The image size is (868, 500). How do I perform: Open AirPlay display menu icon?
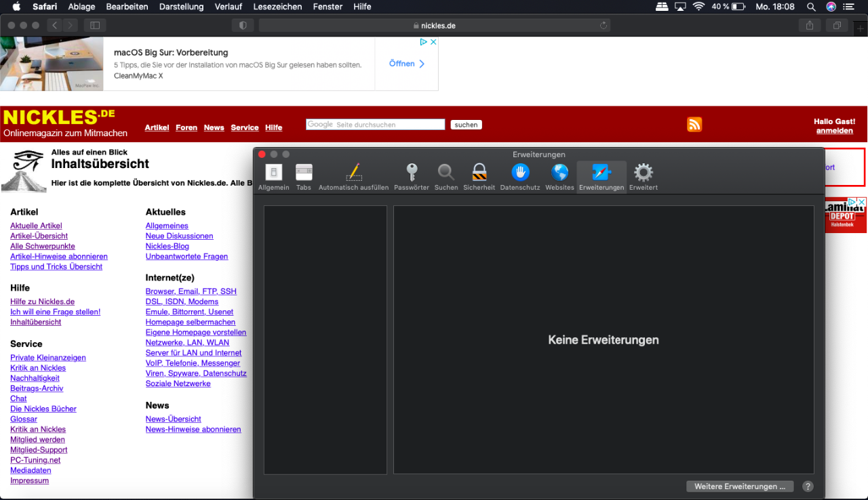680,7
